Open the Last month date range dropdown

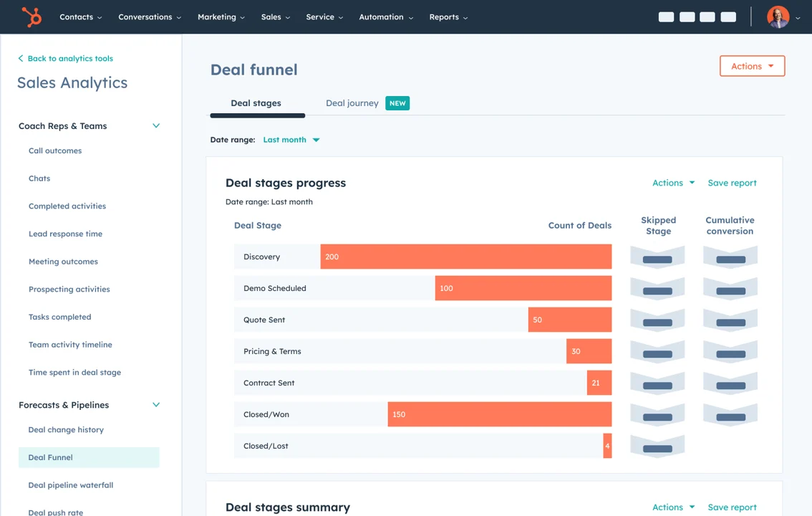pyautogui.click(x=291, y=140)
